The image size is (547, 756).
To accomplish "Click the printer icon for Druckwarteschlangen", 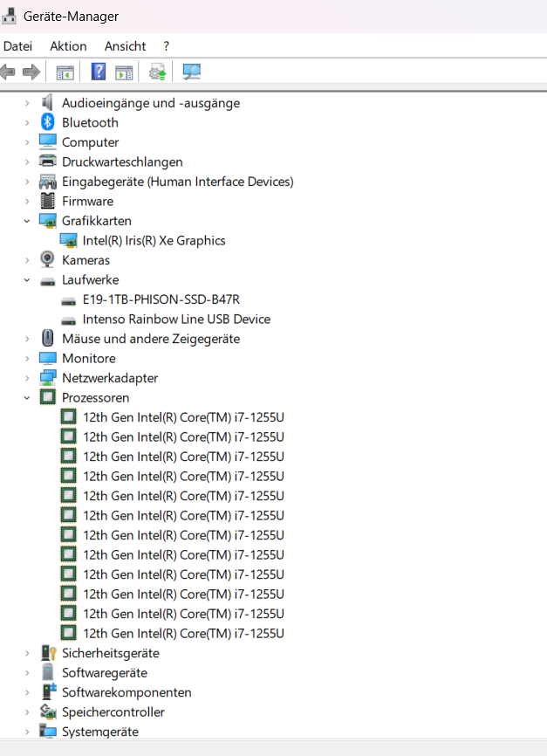I will pyautogui.click(x=48, y=161).
